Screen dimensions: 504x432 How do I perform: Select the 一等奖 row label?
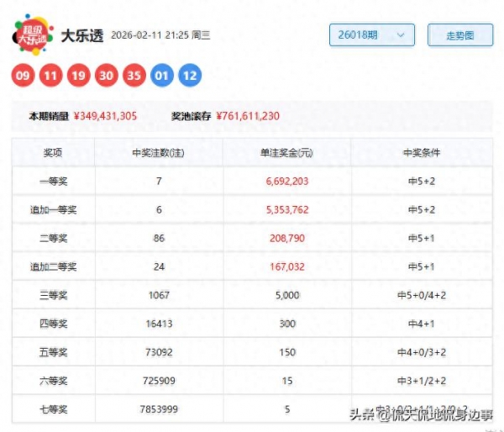(54, 182)
